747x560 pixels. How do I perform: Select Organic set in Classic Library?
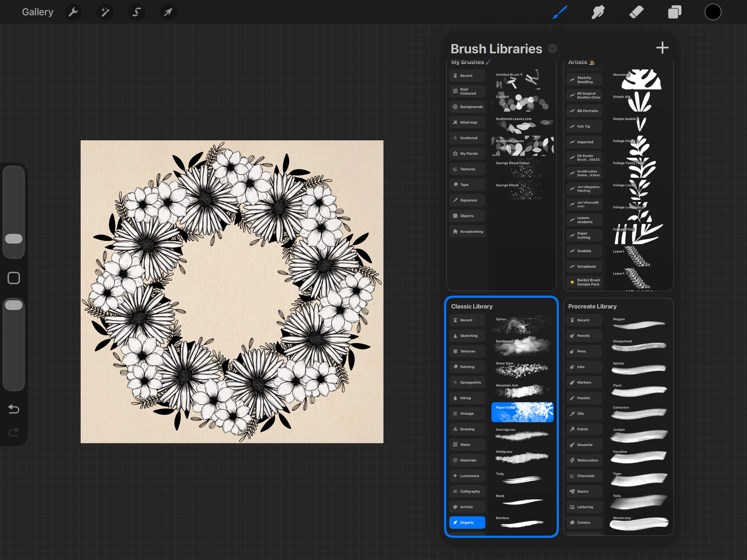(467, 522)
